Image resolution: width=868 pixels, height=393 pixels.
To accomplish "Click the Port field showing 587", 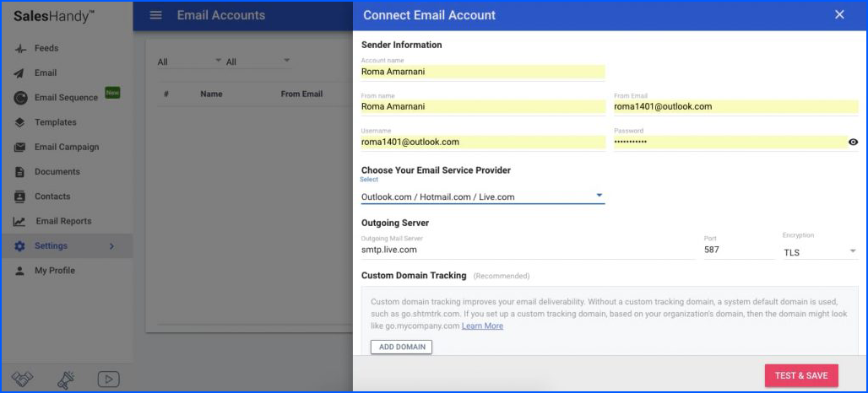I will 739,250.
